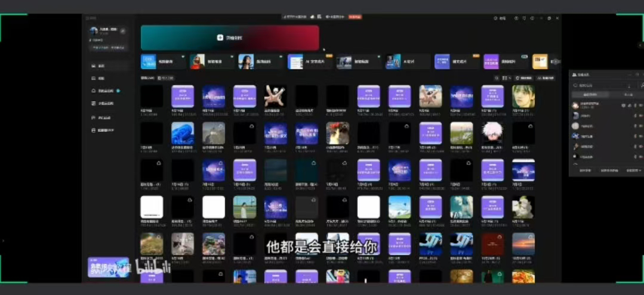The height and width of the screenshot is (295, 644).
Task: Click the search icon above drafts grid
Action: coord(497,78)
